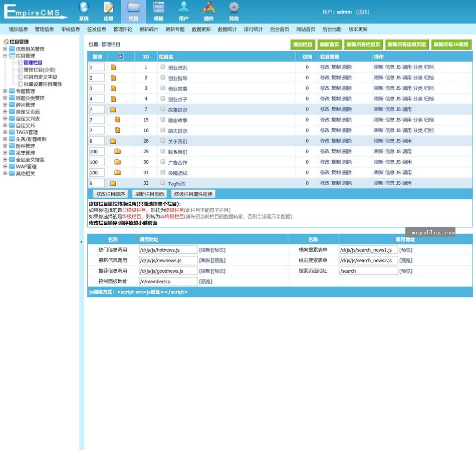Click the file icon of 创业指导 row
This screenshot has height=450, width=476.
[x=113, y=78]
